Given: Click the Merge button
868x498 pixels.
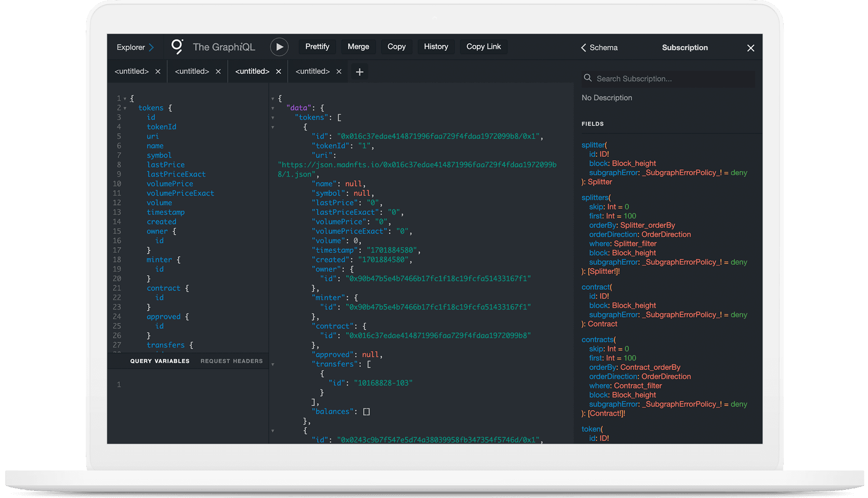Looking at the screenshot, I should (358, 46).
